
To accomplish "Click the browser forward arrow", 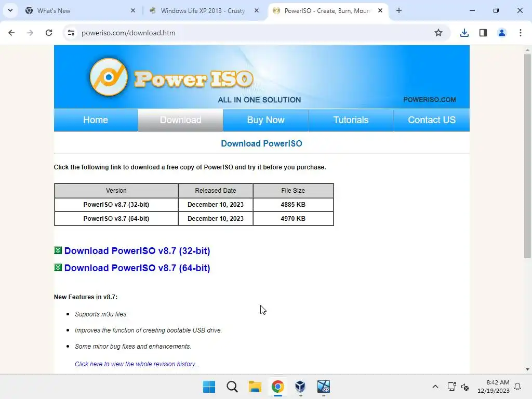I will pos(30,33).
